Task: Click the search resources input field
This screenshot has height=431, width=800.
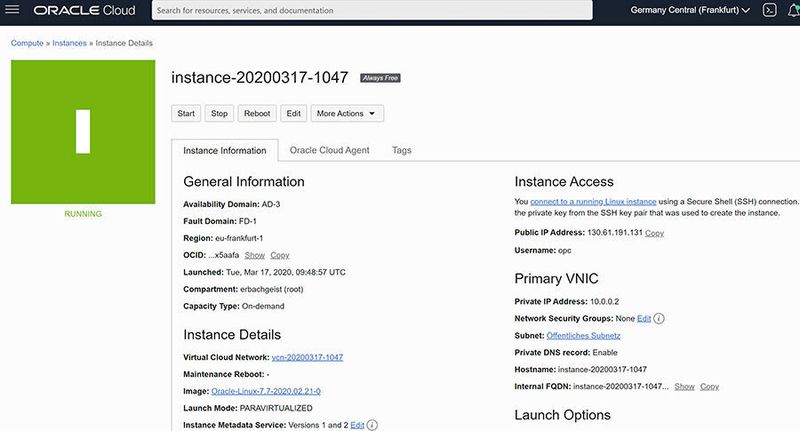Action: [387, 11]
